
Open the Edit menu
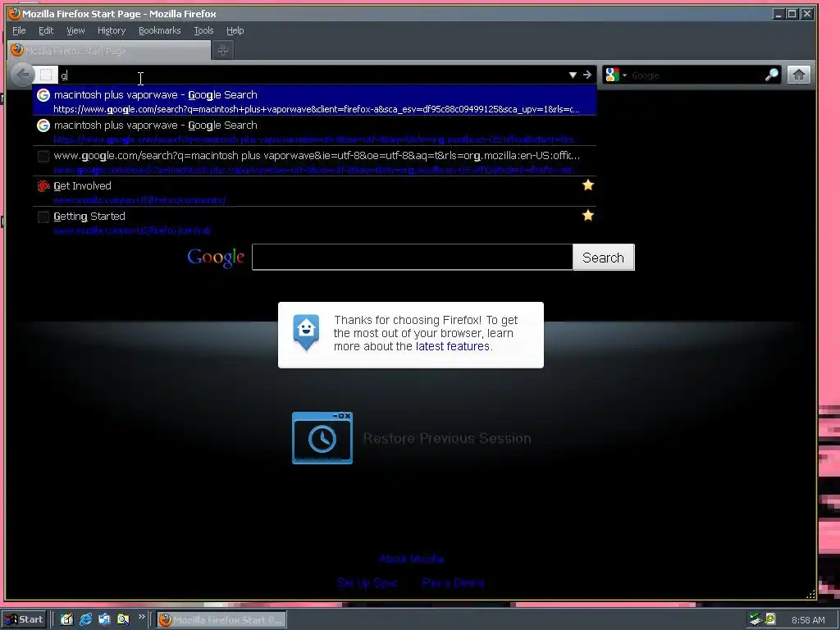point(46,30)
